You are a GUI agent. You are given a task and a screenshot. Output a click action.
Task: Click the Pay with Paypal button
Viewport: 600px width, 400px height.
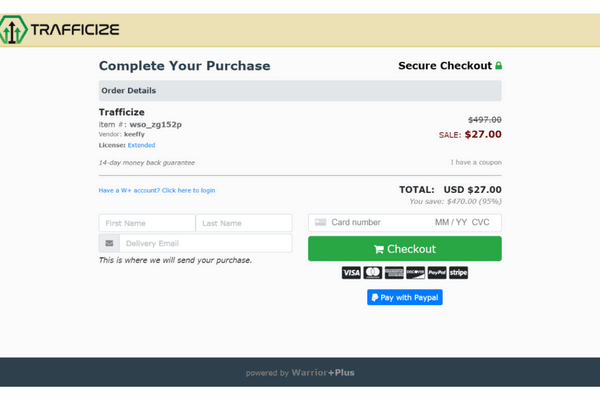[x=405, y=297]
